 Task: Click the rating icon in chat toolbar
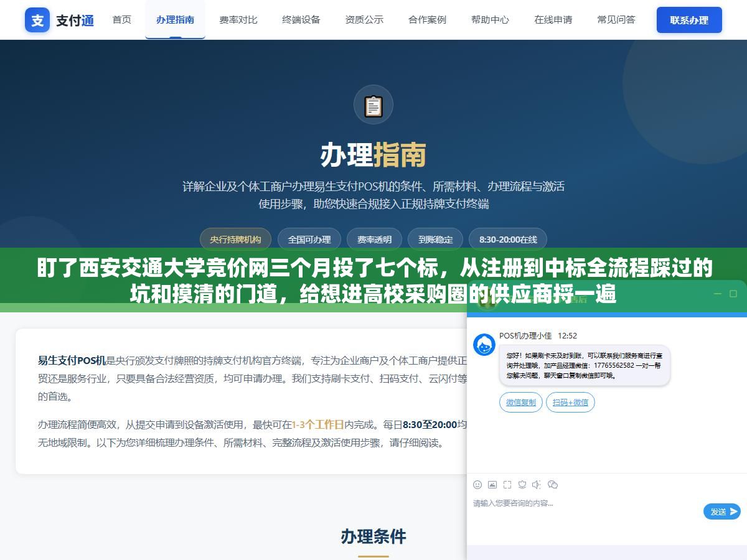pyautogui.click(x=522, y=485)
